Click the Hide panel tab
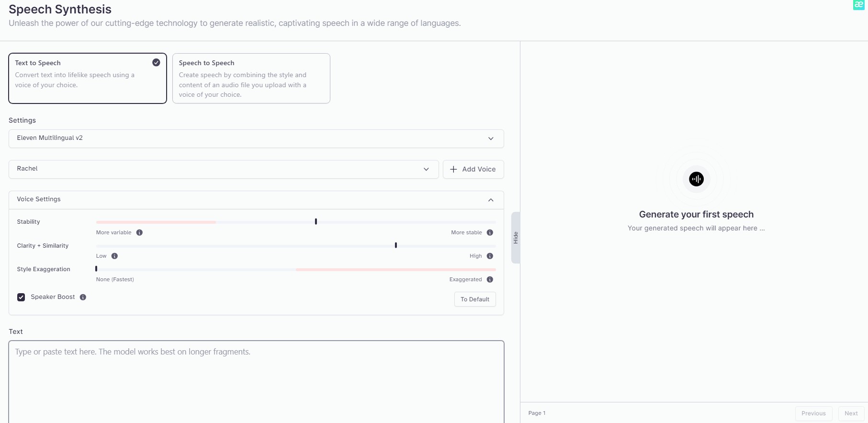The width and height of the screenshot is (868, 423). click(x=516, y=238)
